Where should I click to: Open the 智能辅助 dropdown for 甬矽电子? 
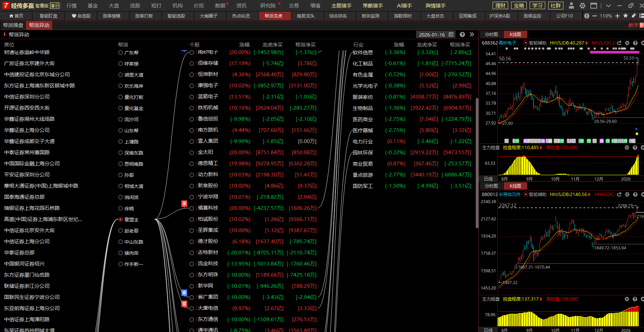pos(525,43)
